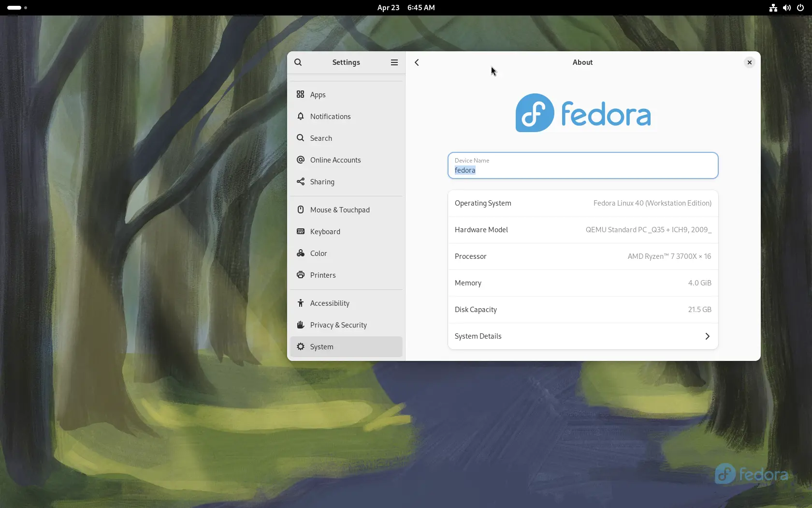Click the Processor row
This screenshot has width=812, height=508.
(x=583, y=256)
